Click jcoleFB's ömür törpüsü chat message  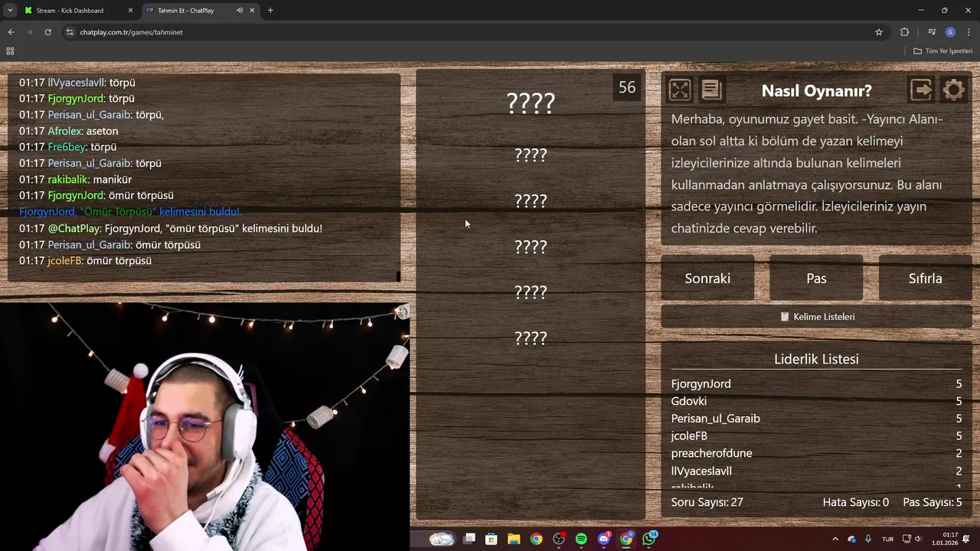pos(86,260)
